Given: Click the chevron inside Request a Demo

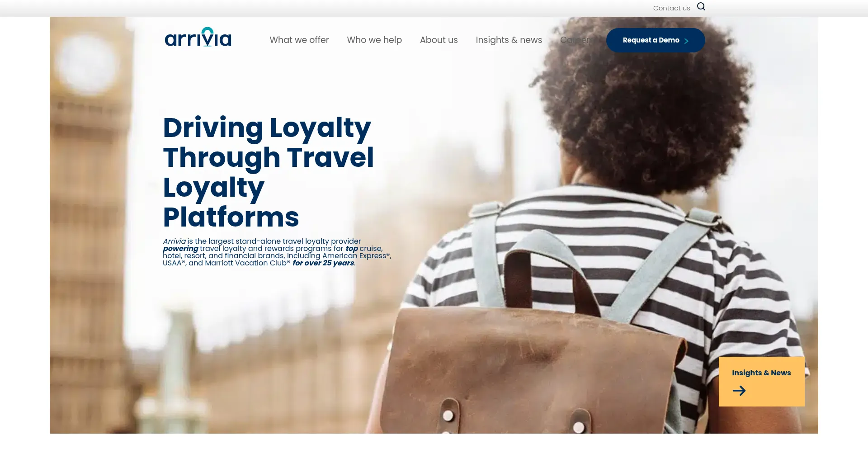Looking at the screenshot, I should [x=686, y=41].
